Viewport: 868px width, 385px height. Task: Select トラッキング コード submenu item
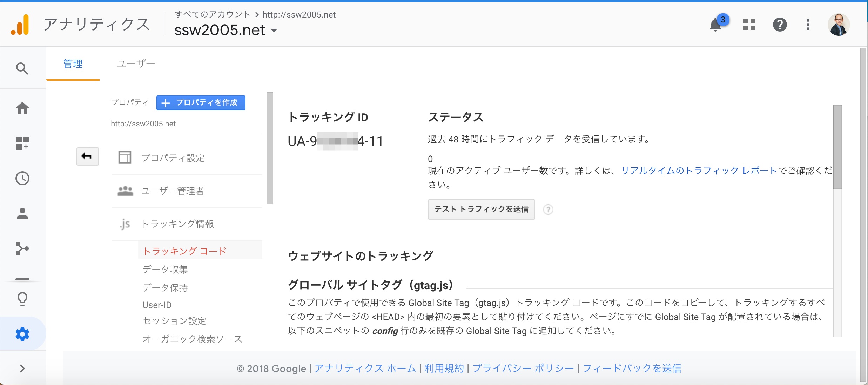click(x=200, y=251)
